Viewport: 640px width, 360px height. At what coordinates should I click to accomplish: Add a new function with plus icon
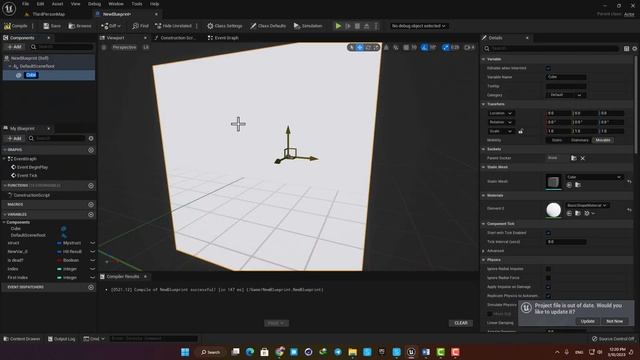[x=91, y=185]
